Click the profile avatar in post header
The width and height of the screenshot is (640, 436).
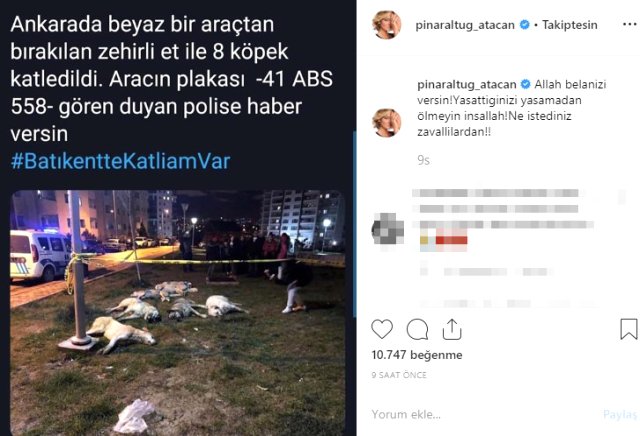click(x=387, y=24)
